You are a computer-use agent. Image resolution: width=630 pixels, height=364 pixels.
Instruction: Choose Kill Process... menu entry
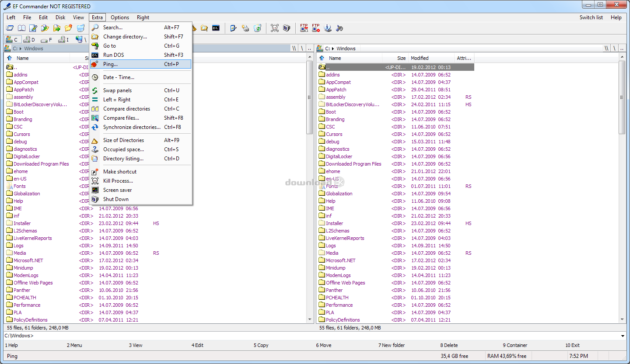coord(141,181)
